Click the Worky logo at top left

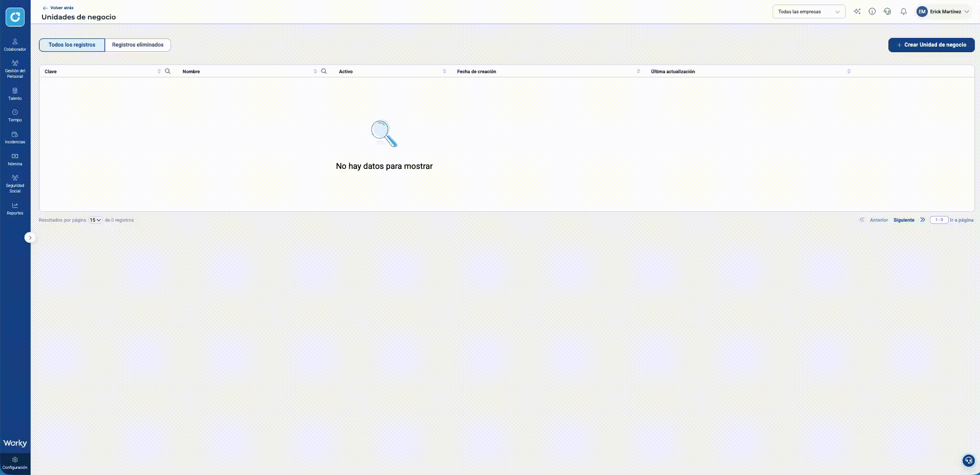(15, 17)
